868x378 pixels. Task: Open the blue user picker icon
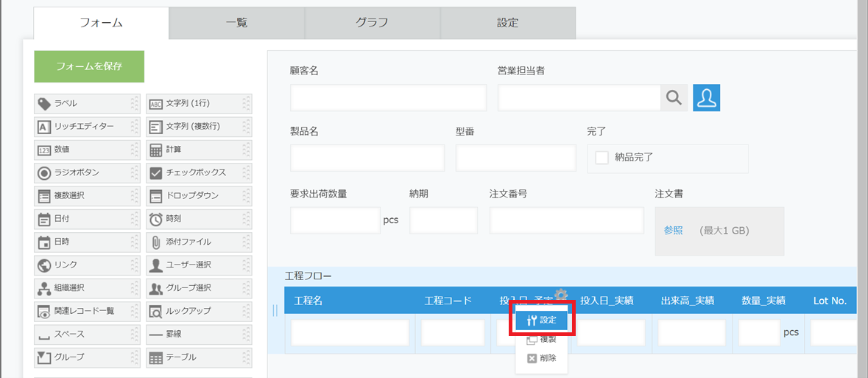(706, 98)
